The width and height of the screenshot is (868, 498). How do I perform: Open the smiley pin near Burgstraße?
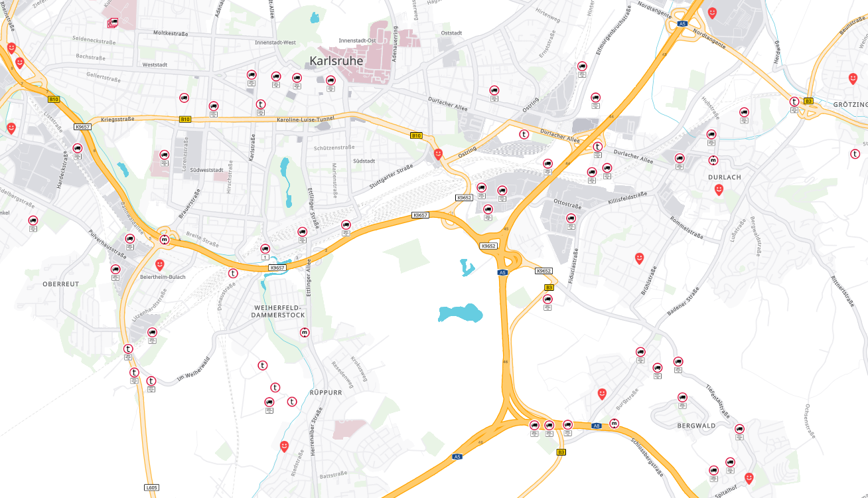click(602, 393)
